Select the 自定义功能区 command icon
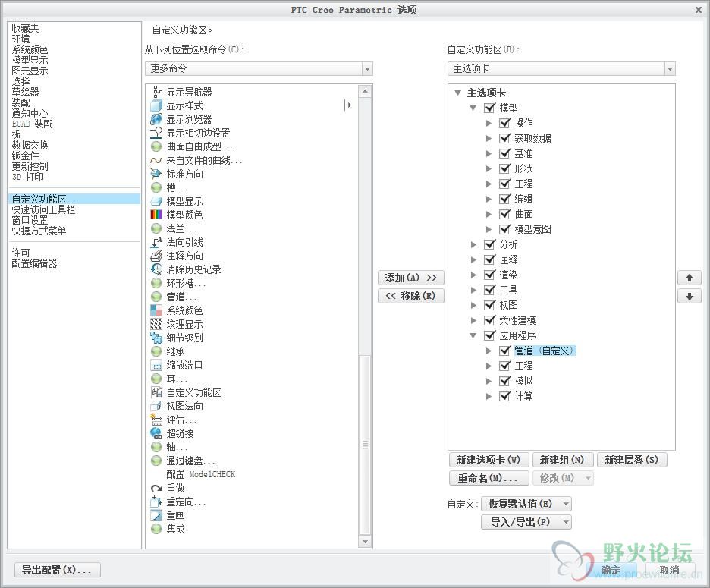710x588 pixels. coord(156,392)
